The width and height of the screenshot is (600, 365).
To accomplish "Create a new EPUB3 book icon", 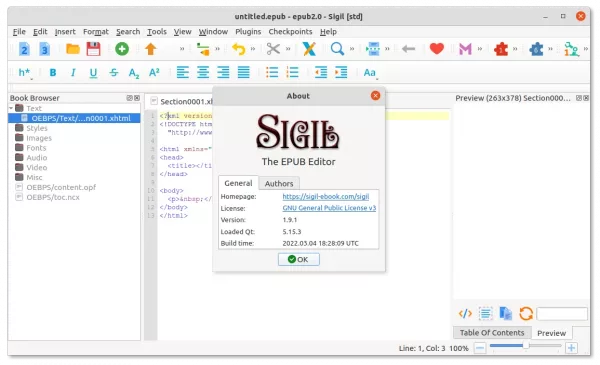I will [44, 49].
